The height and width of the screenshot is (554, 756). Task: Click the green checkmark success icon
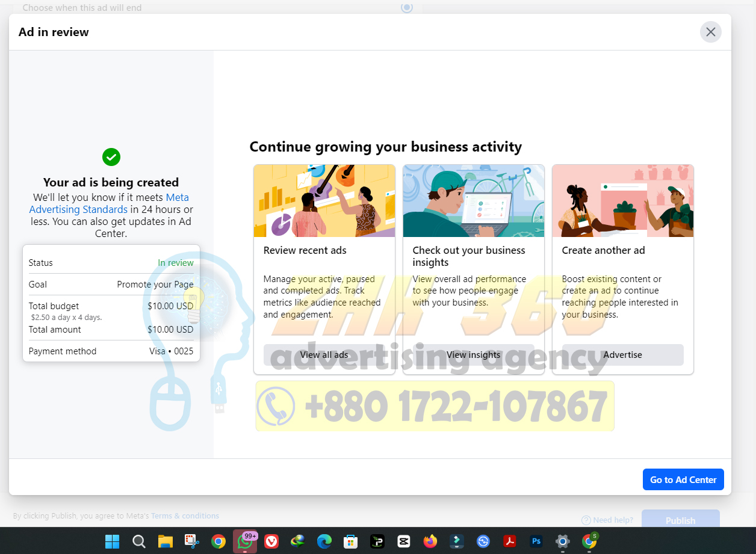click(111, 157)
